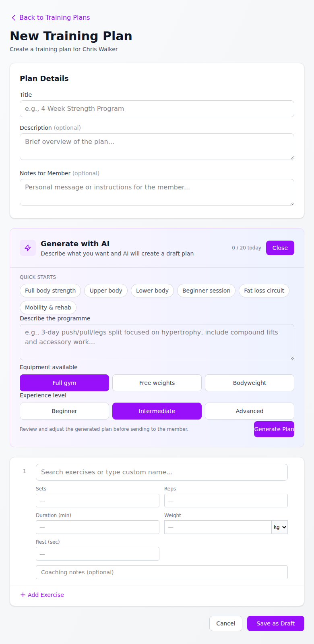This screenshot has height=644, width=314.
Task: Click the Coaching notes field
Action: tap(161, 572)
